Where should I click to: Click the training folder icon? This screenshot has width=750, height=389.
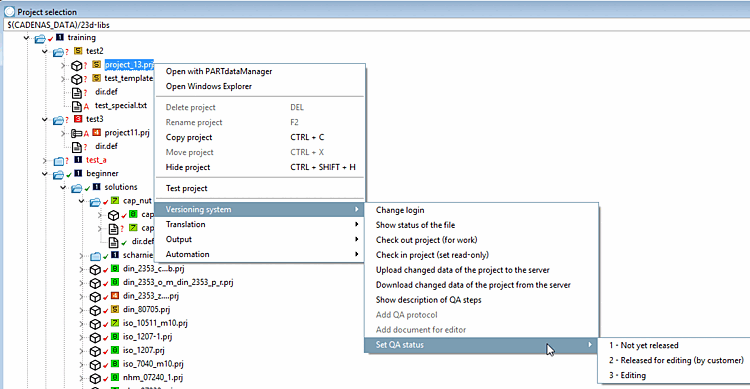(x=40, y=38)
